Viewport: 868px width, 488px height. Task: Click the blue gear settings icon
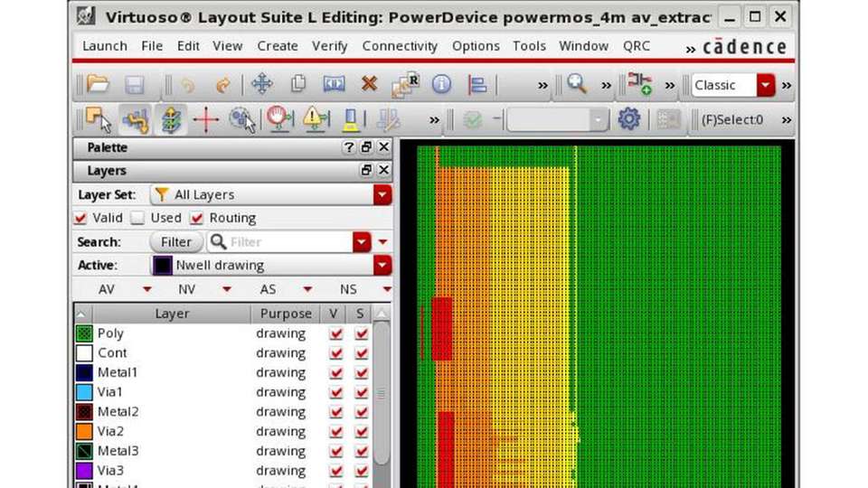629,119
